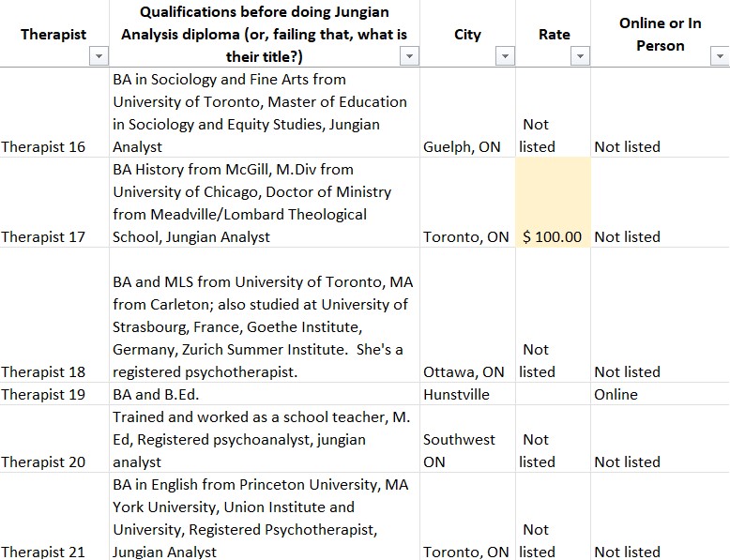Expand the Online or In Person filter

click(720, 57)
